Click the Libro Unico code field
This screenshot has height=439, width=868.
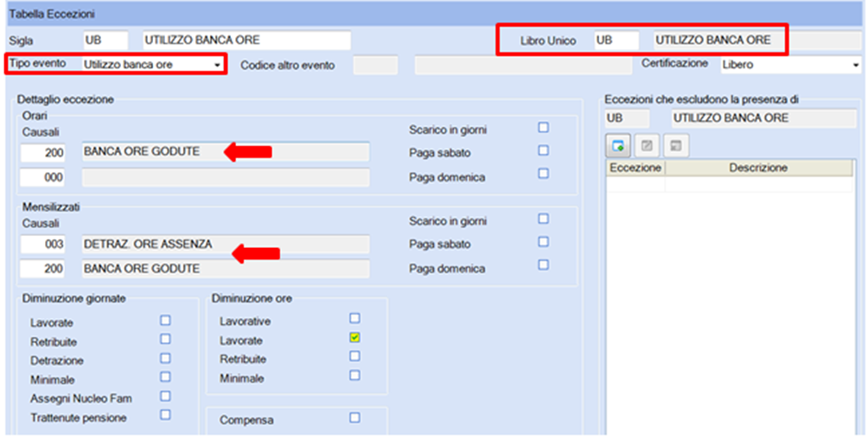616,41
